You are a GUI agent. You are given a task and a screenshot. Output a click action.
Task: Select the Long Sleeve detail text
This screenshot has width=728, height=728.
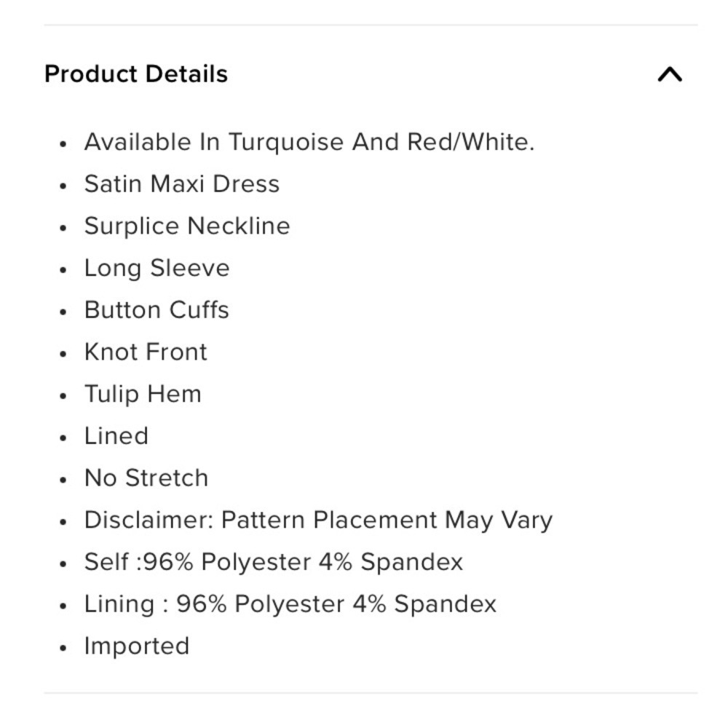157,269
